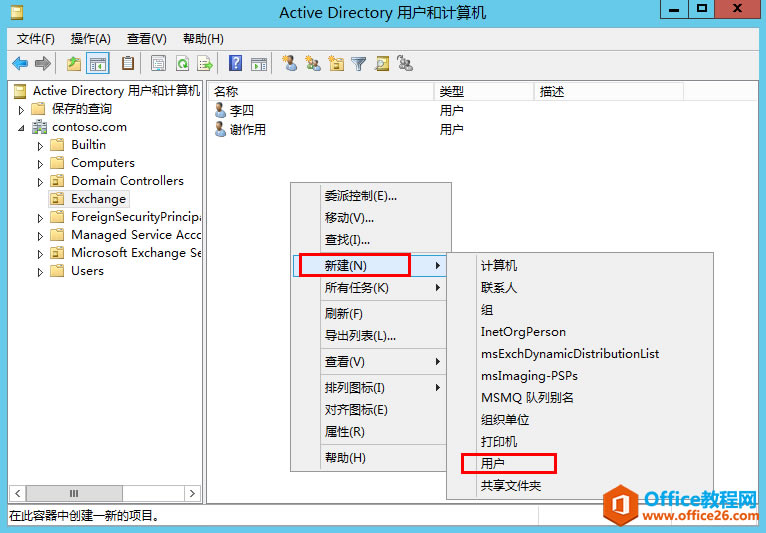Choose 委派控制(E)... from context menu
Screen dimensions: 766x533
tap(371, 196)
